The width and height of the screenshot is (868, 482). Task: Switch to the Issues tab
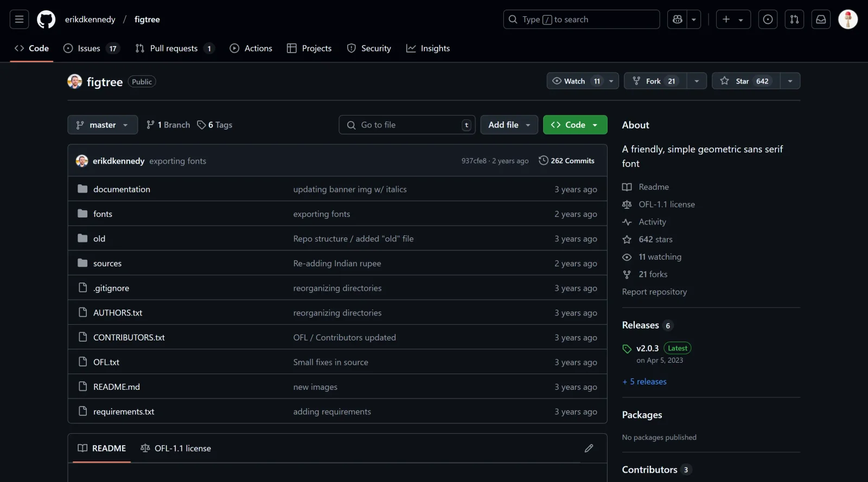91,48
